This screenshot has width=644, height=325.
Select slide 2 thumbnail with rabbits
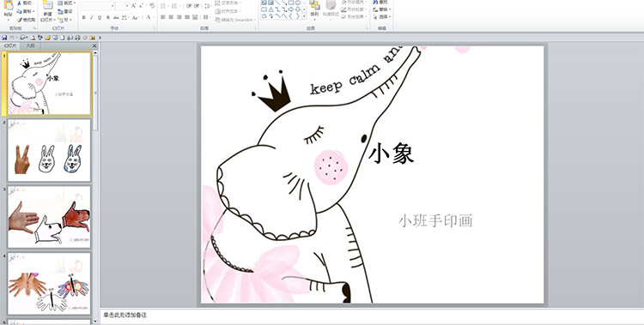click(49, 150)
